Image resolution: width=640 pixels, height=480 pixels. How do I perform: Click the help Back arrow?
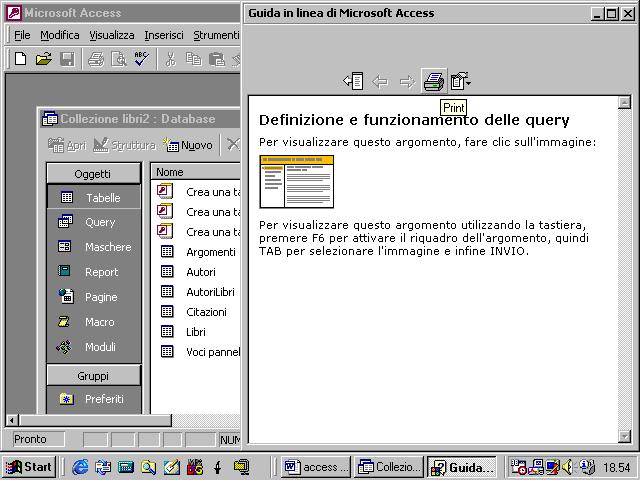tap(380, 82)
